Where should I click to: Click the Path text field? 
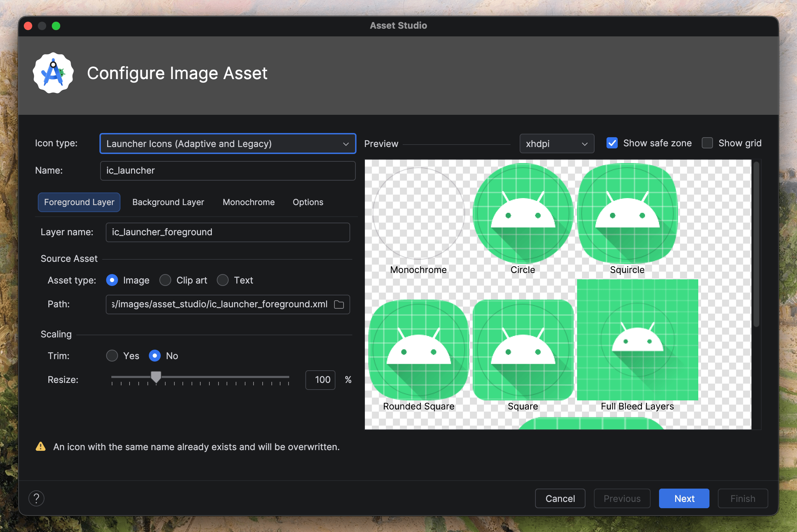228,304
